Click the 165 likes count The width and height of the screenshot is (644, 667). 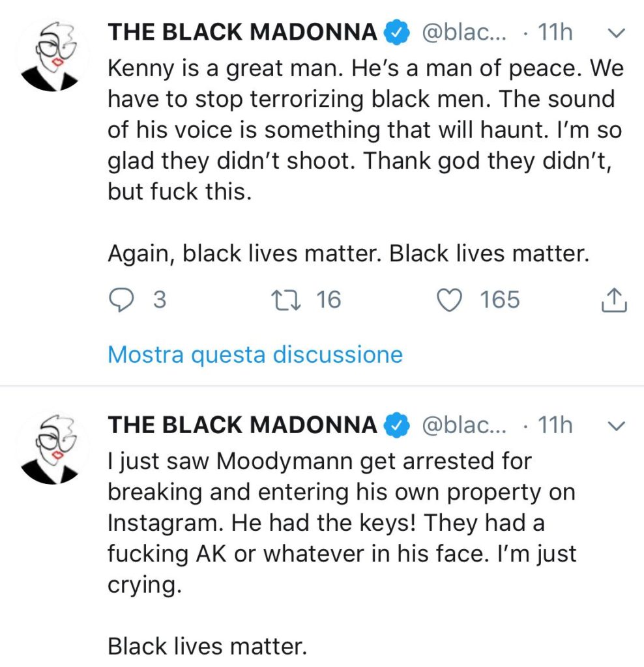[500, 300]
